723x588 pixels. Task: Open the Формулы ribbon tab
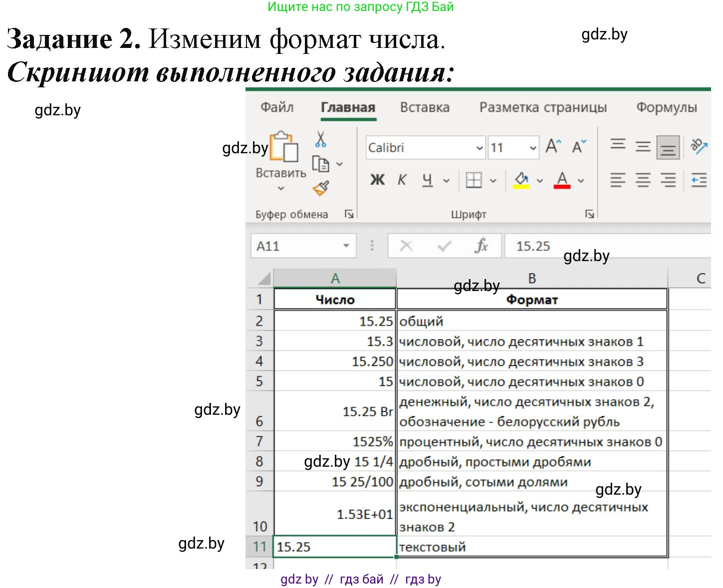click(x=667, y=107)
